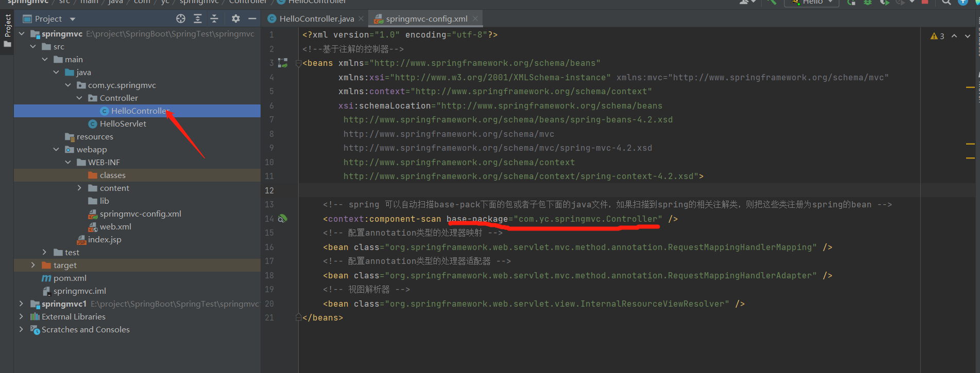Viewport: 980px width, 373px height.
Task: Close the springmvc-config.xml tab
Action: pyautogui.click(x=475, y=19)
